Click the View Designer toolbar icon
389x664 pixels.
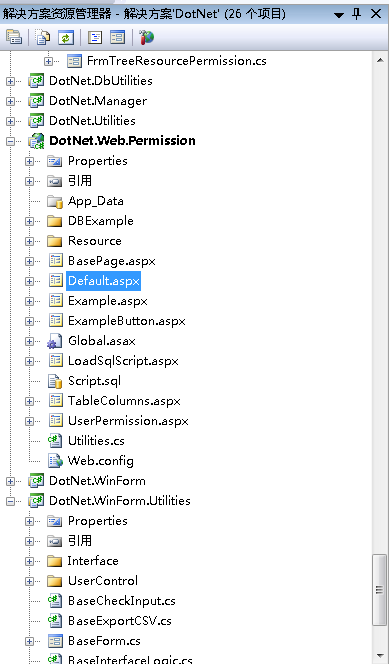click(x=118, y=37)
